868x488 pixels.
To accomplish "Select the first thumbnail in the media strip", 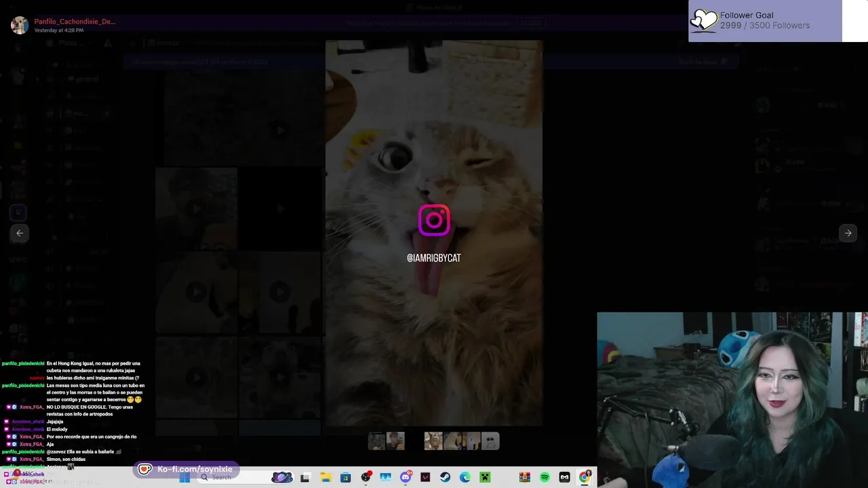I will click(x=376, y=441).
